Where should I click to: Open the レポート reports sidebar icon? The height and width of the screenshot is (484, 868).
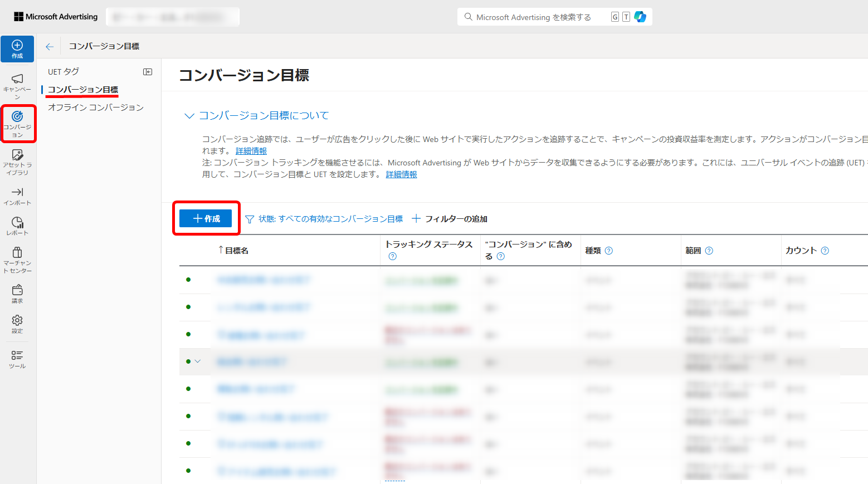17,226
